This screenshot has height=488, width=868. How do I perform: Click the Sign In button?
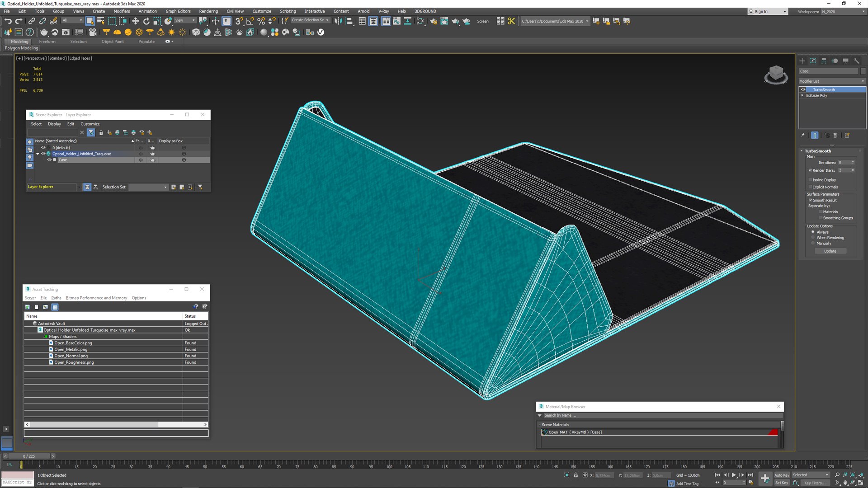click(x=768, y=12)
